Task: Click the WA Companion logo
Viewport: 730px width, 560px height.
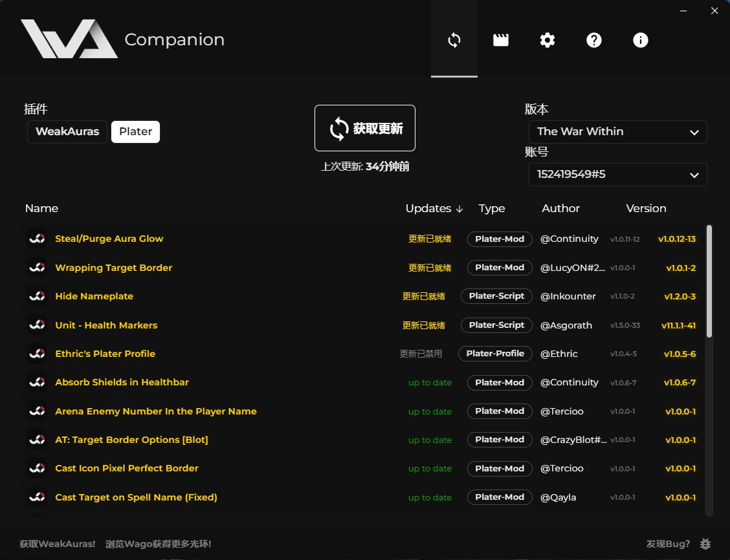Action: pos(69,39)
